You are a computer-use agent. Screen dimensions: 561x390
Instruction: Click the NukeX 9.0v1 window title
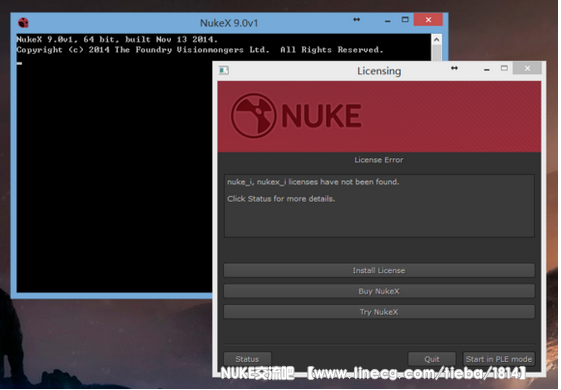(230, 23)
